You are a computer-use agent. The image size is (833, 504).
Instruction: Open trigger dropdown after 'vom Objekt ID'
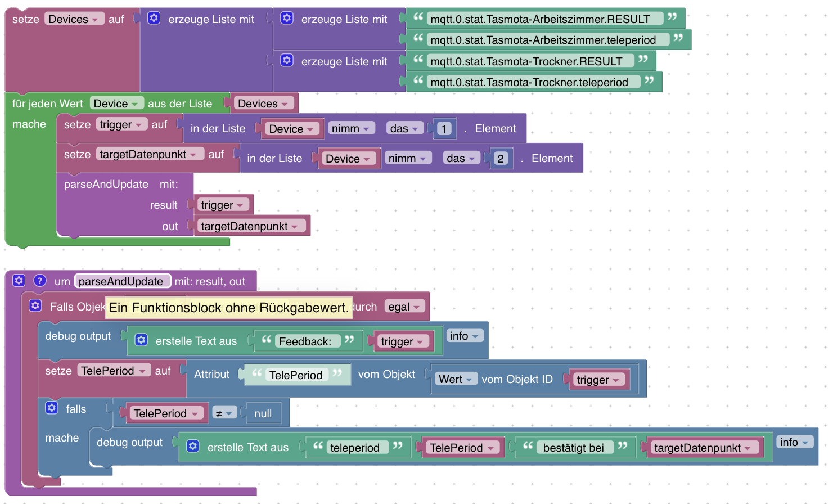point(598,380)
